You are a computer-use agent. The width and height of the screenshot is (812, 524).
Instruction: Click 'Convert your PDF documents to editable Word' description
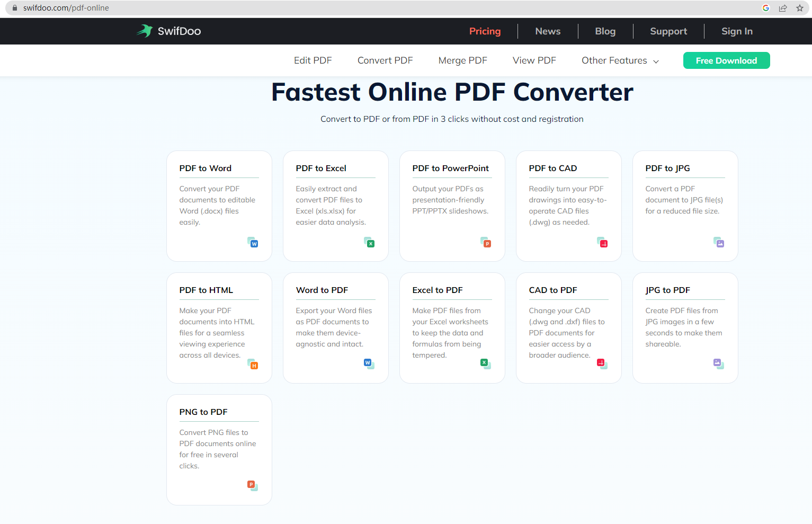coord(217,206)
